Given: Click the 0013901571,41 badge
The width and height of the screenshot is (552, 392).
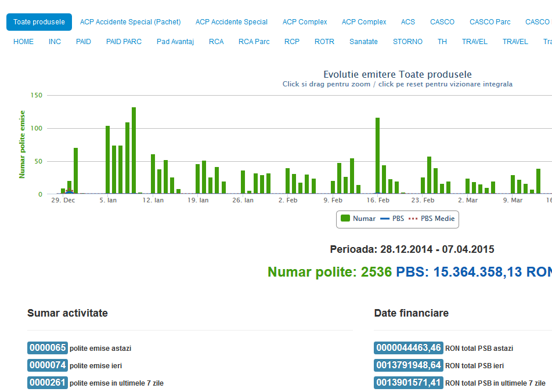Looking at the screenshot, I should tap(409, 382).
